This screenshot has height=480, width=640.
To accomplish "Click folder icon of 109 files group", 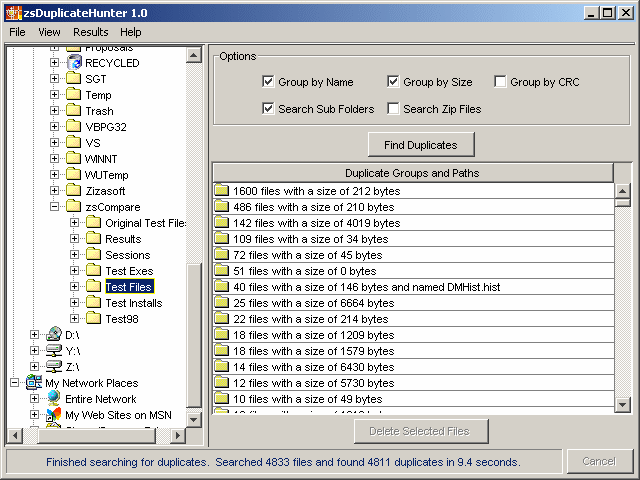I will 222,238.
